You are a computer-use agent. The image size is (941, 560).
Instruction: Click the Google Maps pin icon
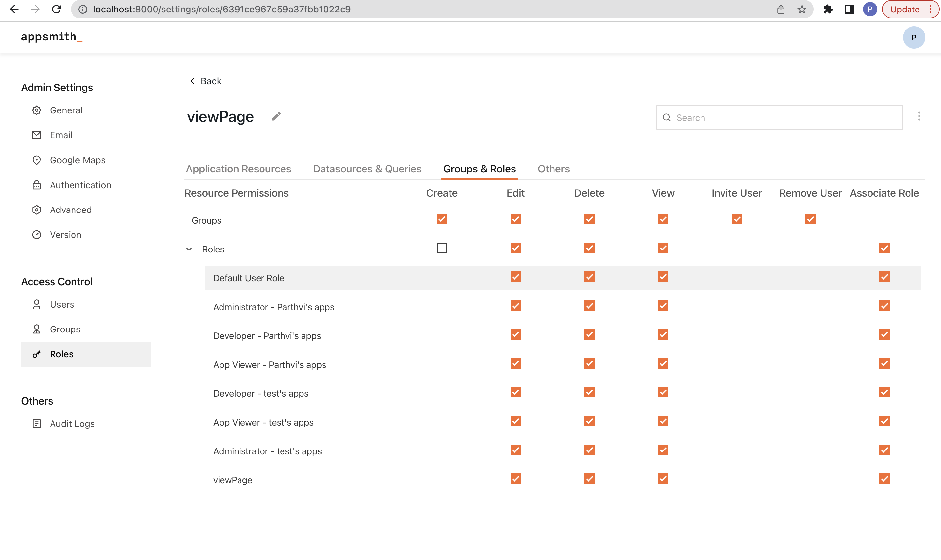click(x=37, y=160)
